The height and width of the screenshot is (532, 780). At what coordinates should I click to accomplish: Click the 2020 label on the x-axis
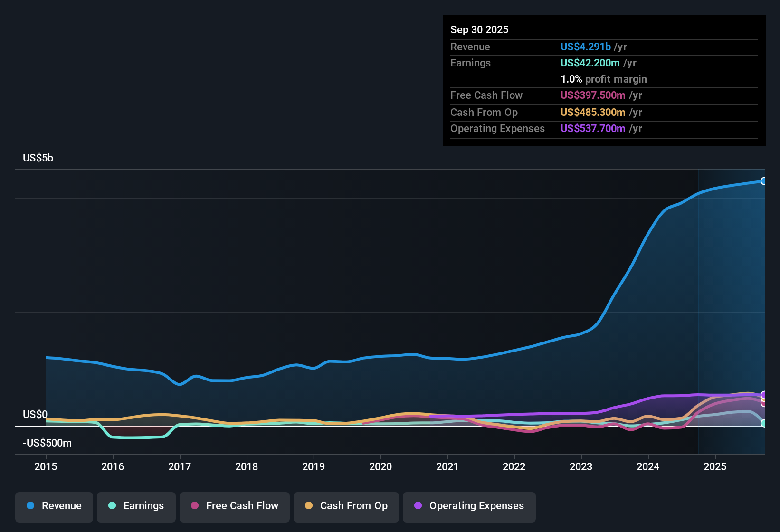pos(380,467)
